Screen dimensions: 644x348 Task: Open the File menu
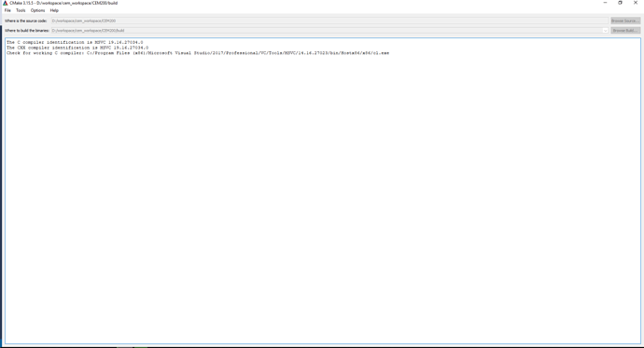pos(7,10)
